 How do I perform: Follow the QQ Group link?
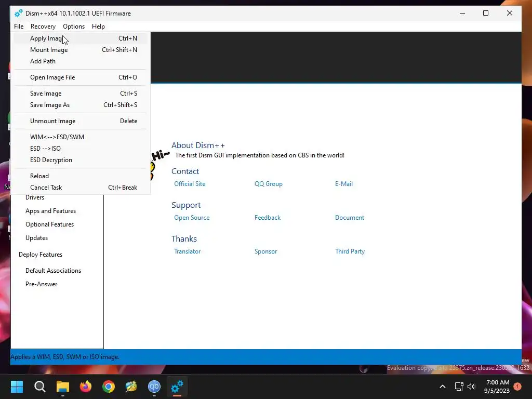click(269, 184)
